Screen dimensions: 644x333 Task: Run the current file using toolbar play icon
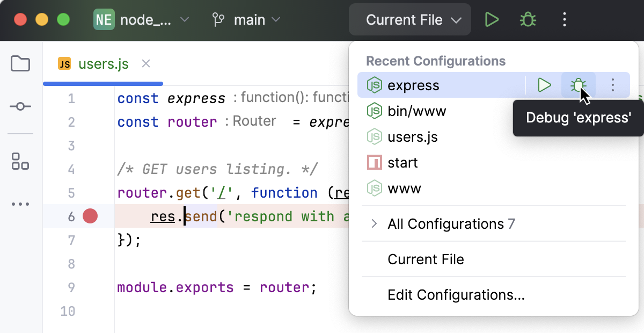pyautogui.click(x=492, y=19)
